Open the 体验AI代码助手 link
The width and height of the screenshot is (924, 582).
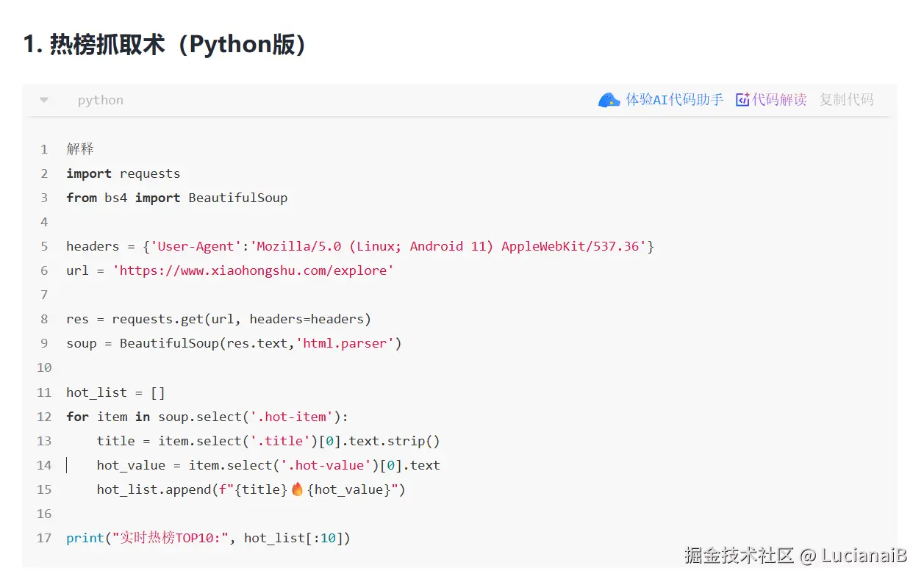[x=674, y=100]
